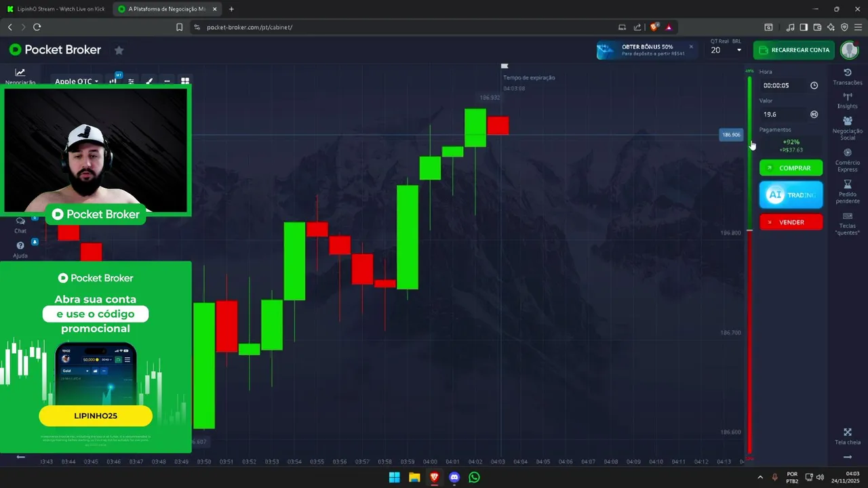Image resolution: width=868 pixels, height=488 pixels.
Task: Open the chart indicators settings icon
Action: pos(132,81)
